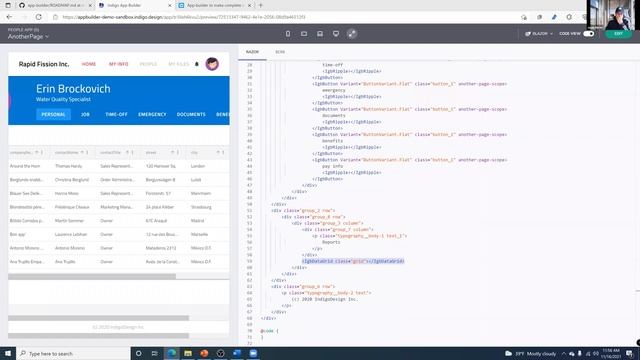Image resolution: width=640 pixels, height=360 pixels.
Task: Click the PERSONAL button in blue header
Action: click(53, 114)
